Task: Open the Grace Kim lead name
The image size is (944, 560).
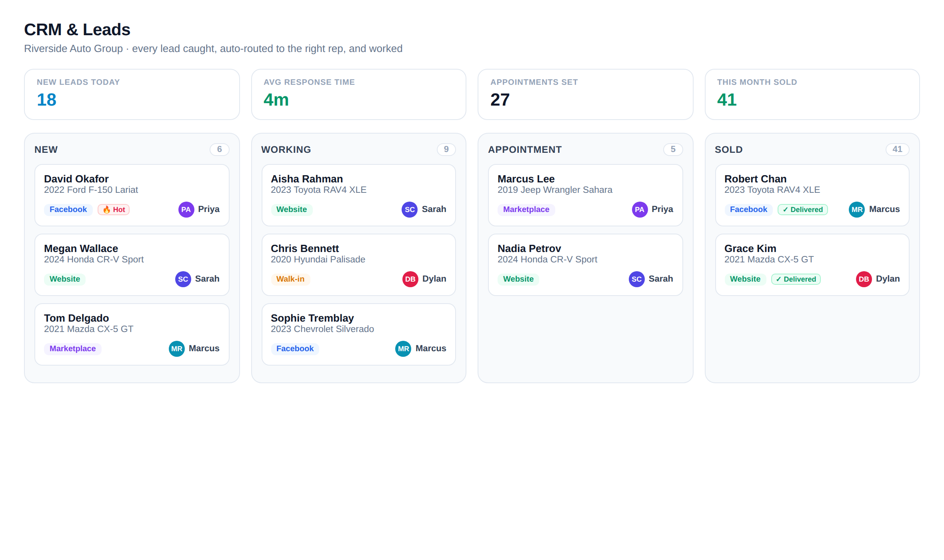Action: point(750,248)
